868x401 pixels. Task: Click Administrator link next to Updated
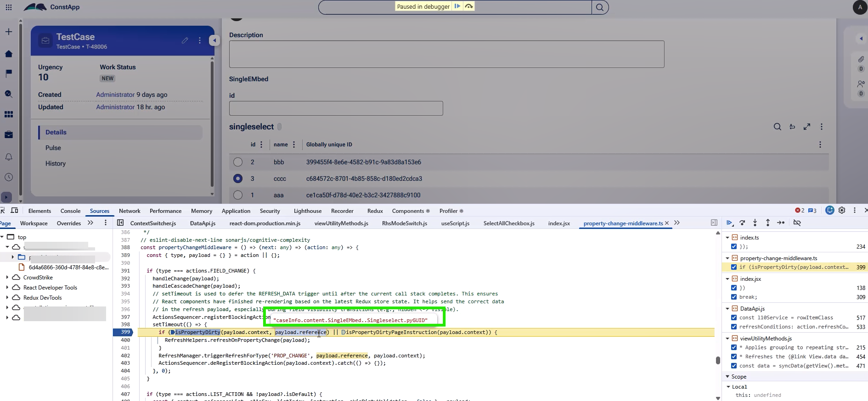tap(115, 107)
